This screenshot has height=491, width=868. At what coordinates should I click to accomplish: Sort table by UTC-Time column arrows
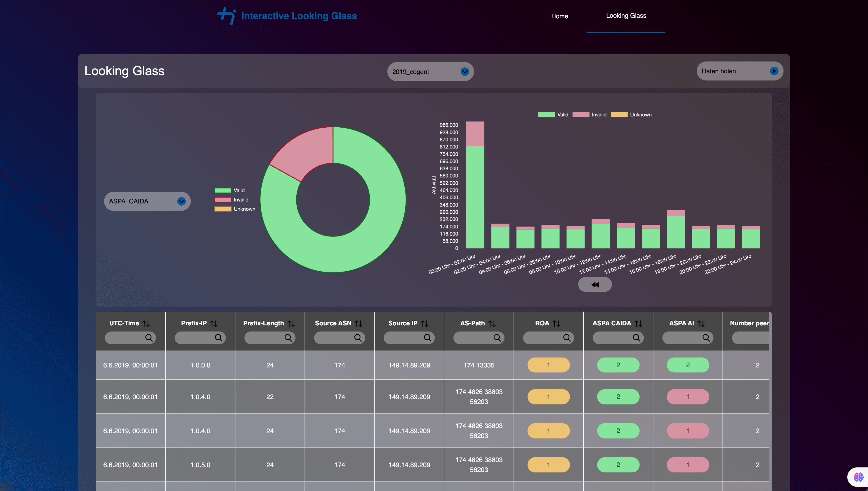146,323
